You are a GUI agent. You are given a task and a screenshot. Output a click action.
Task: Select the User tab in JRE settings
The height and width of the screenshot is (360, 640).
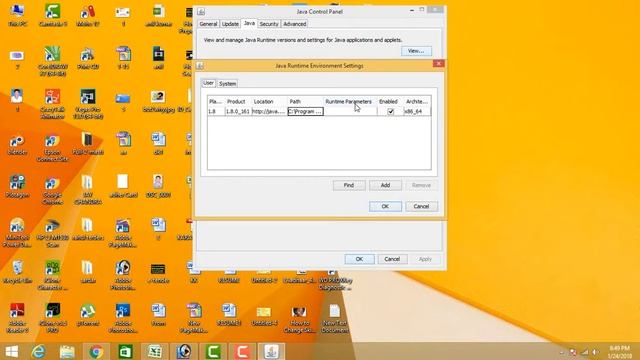[208, 83]
